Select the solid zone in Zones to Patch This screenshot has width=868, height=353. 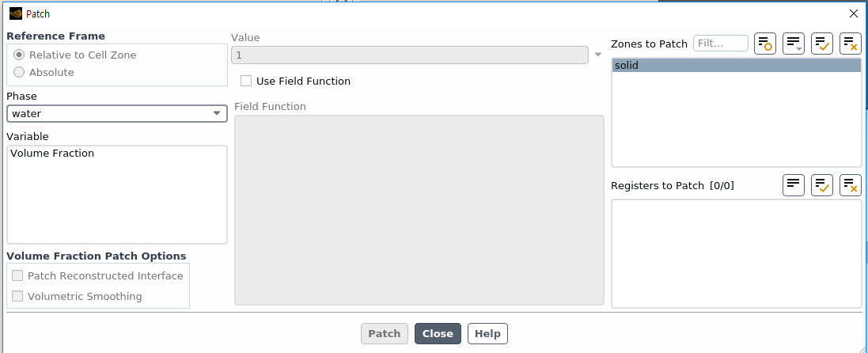click(736, 66)
